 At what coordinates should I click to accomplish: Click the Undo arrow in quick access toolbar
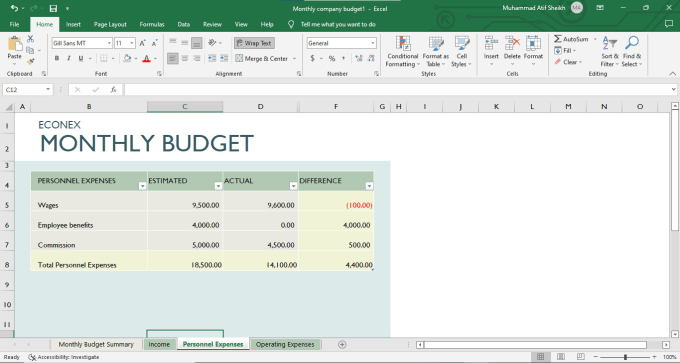click(x=14, y=8)
